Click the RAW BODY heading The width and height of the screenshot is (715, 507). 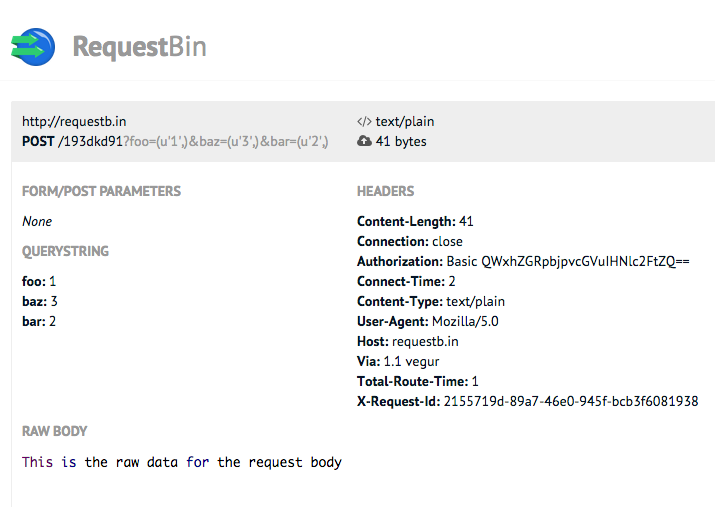pyautogui.click(x=54, y=431)
